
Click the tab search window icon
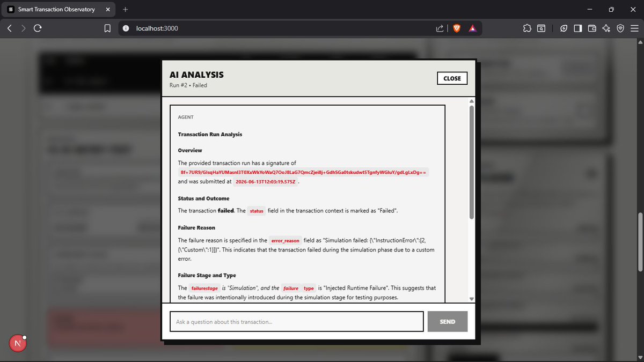coord(541,28)
